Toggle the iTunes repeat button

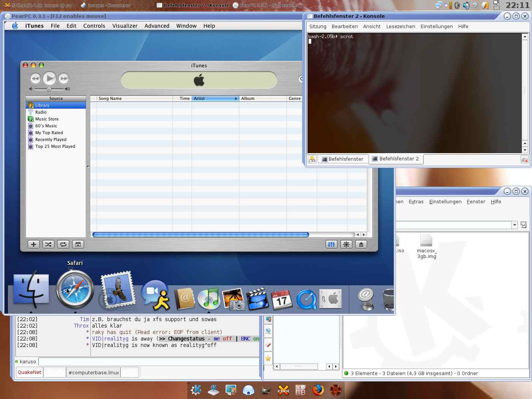click(x=63, y=244)
